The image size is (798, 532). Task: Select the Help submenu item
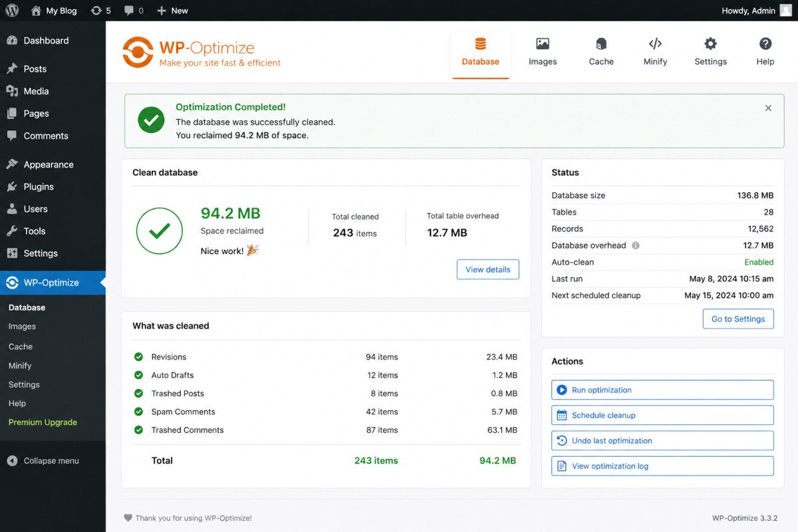coord(17,404)
